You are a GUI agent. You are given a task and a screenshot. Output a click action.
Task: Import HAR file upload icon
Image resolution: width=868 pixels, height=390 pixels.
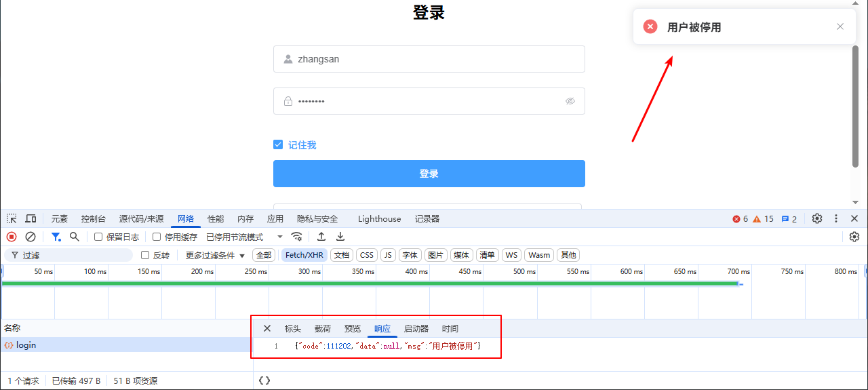(321, 237)
